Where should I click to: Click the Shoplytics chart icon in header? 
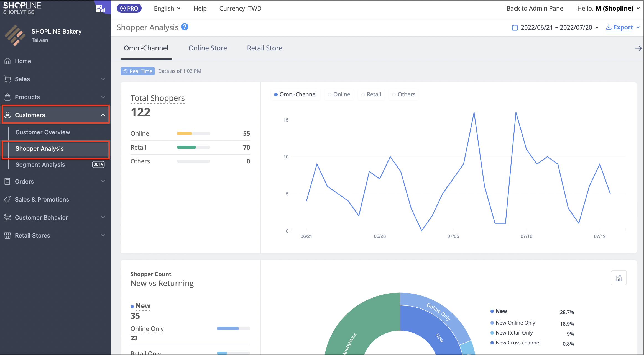101,8
